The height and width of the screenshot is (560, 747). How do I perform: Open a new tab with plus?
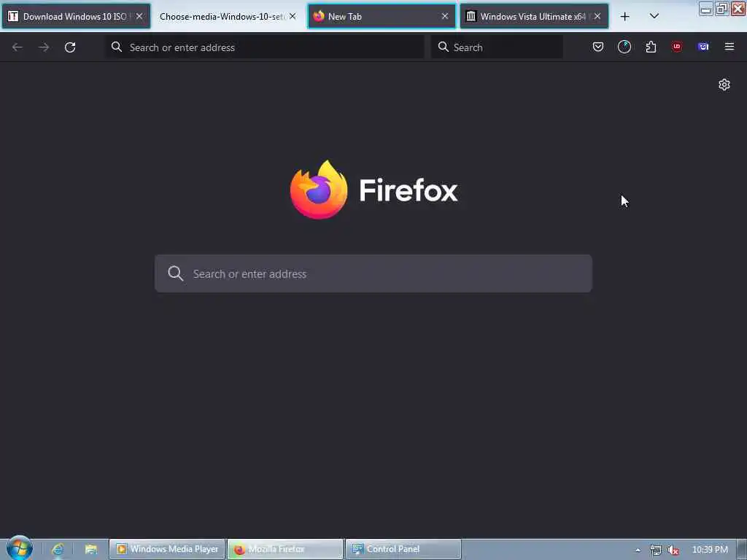[x=625, y=17]
